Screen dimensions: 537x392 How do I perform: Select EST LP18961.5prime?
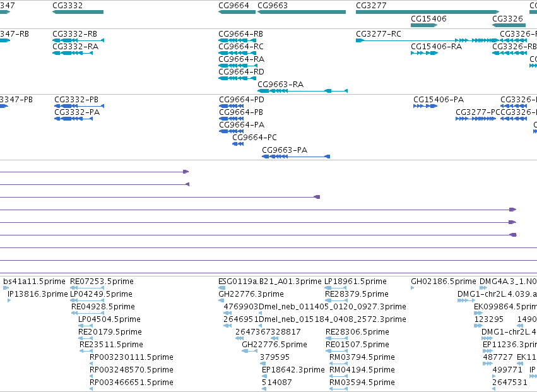tap(336, 288)
